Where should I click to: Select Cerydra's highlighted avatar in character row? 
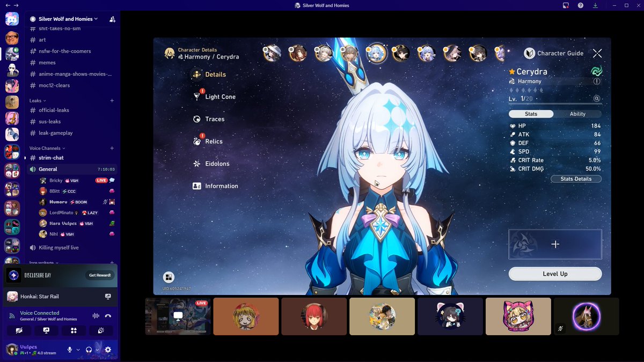pyautogui.click(x=377, y=53)
